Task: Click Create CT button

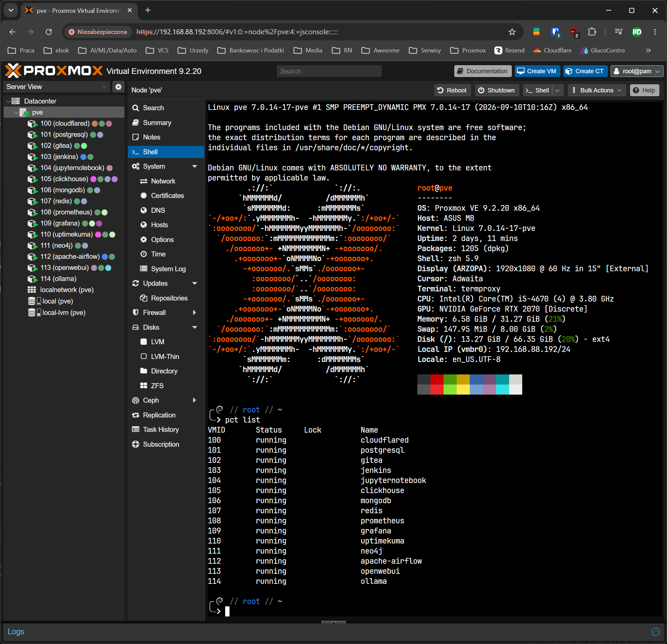Action: click(x=585, y=71)
